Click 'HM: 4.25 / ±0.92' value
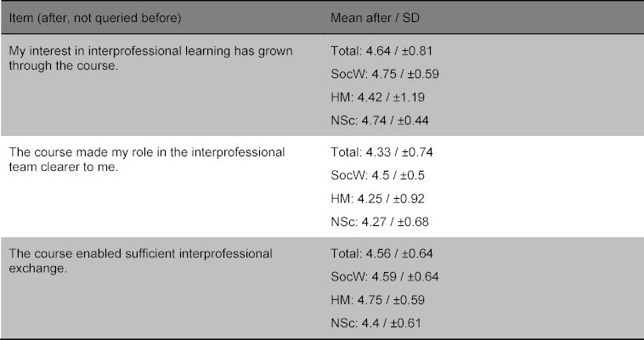The image size is (644, 340). pos(378,199)
